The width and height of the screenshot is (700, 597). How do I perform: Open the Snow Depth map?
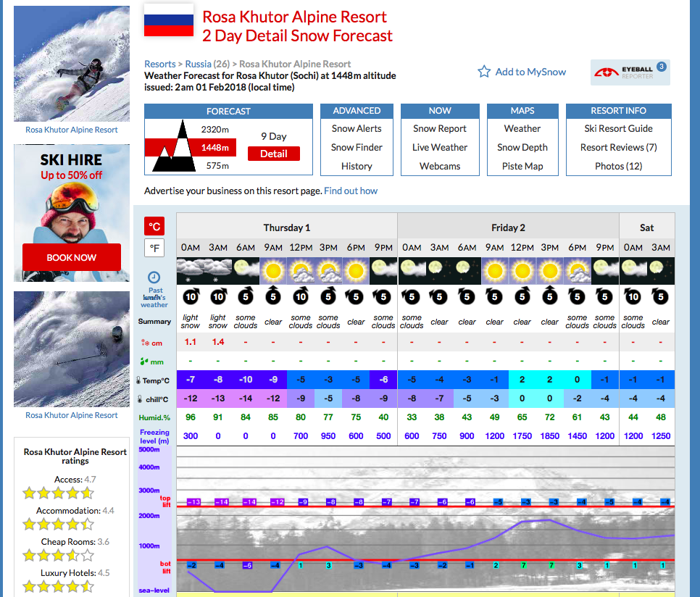click(522, 147)
